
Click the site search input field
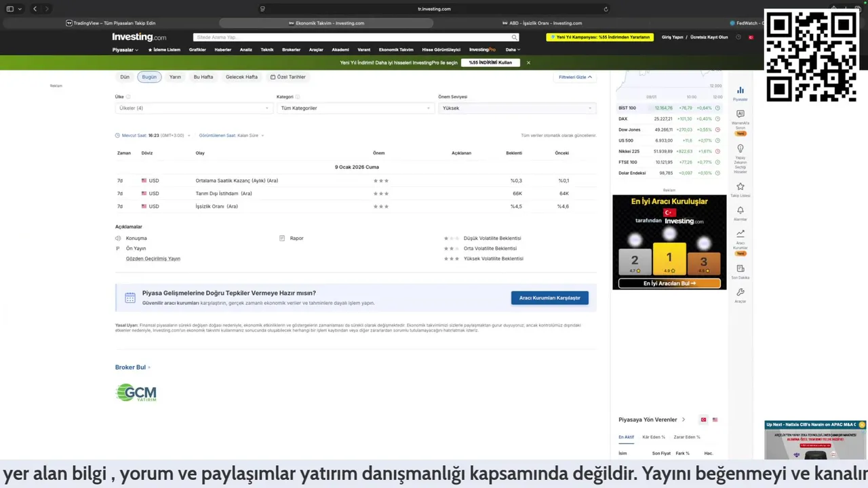pyautogui.click(x=351, y=37)
